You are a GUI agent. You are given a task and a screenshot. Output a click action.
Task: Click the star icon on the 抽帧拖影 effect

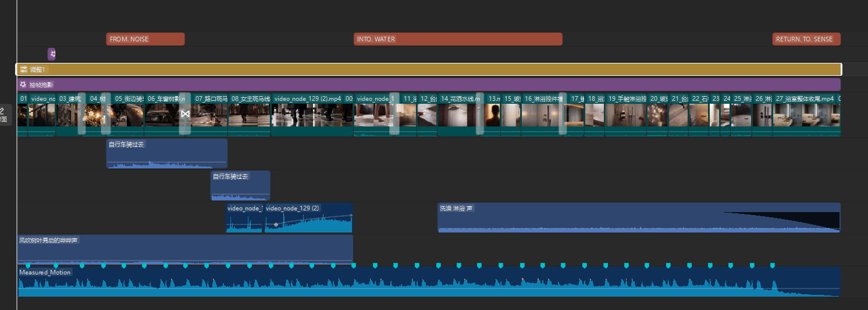pyautogui.click(x=23, y=84)
